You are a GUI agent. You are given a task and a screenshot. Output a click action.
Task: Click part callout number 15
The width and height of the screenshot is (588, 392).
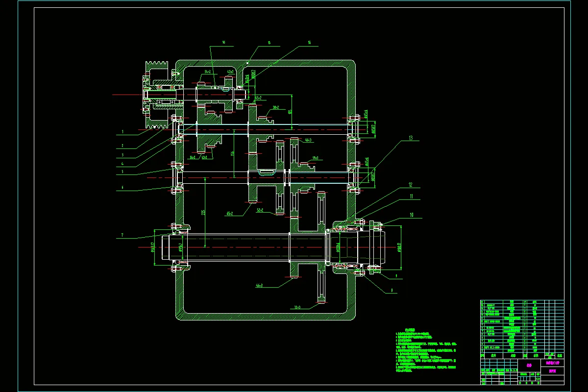tap(269, 43)
